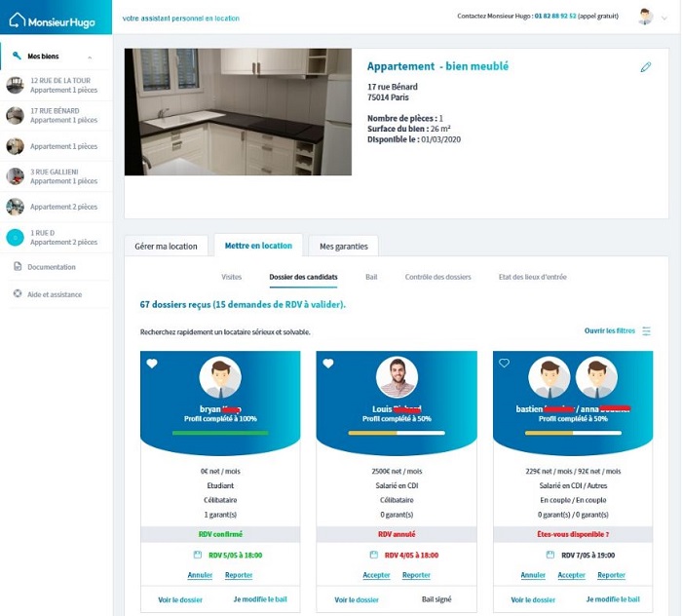Click the Documentation icon in sidebar
The height and width of the screenshot is (616, 682).
tap(18, 266)
